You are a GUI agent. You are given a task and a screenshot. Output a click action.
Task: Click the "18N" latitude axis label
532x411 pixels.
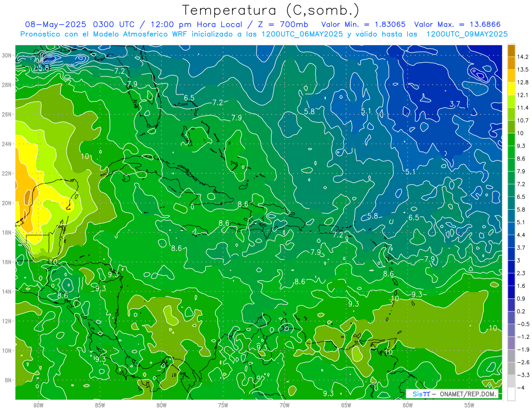(x=7, y=232)
